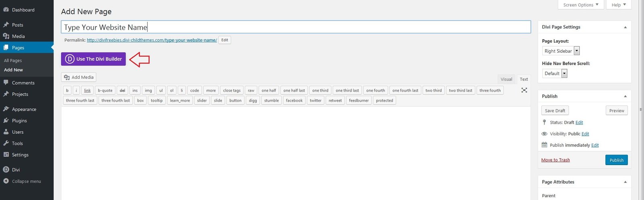Click the Save Draft button
644x200 pixels.
(x=555, y=110)
